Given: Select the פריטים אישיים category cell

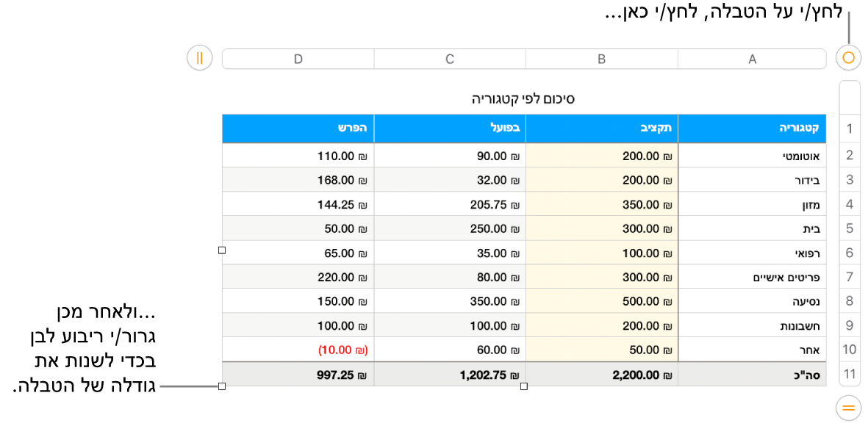Looking at the screenshot, I should coord(753,277).
